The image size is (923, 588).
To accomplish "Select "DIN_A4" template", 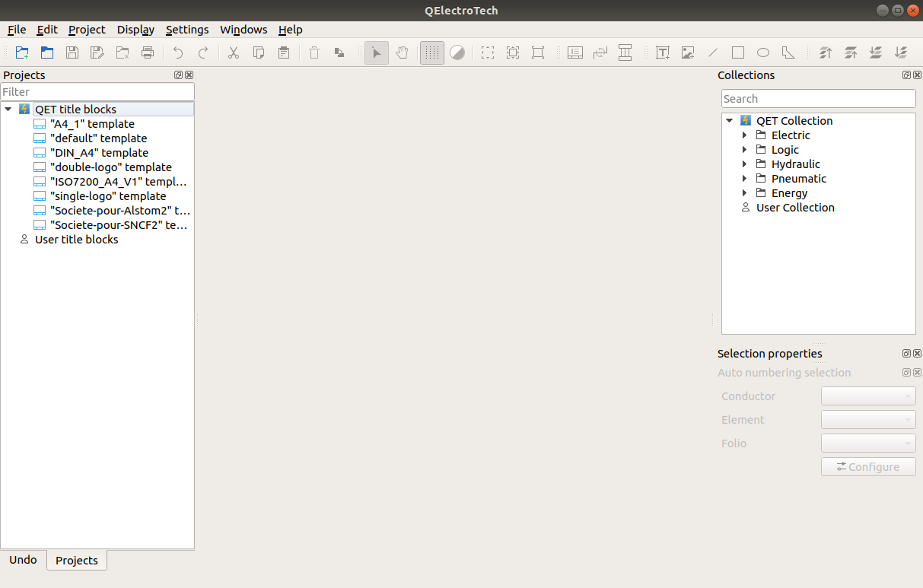I will (x=99, y=153).
